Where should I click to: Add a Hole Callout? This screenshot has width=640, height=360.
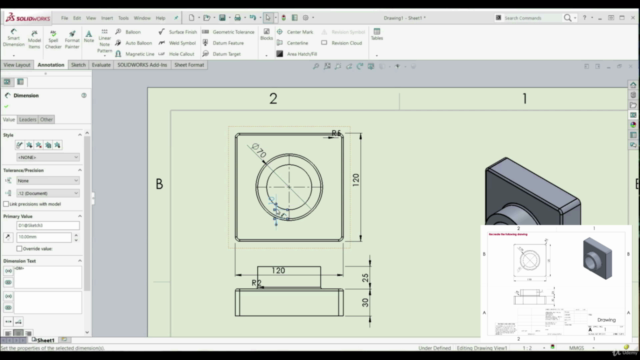pyautogui.click(x=176, y=54)
